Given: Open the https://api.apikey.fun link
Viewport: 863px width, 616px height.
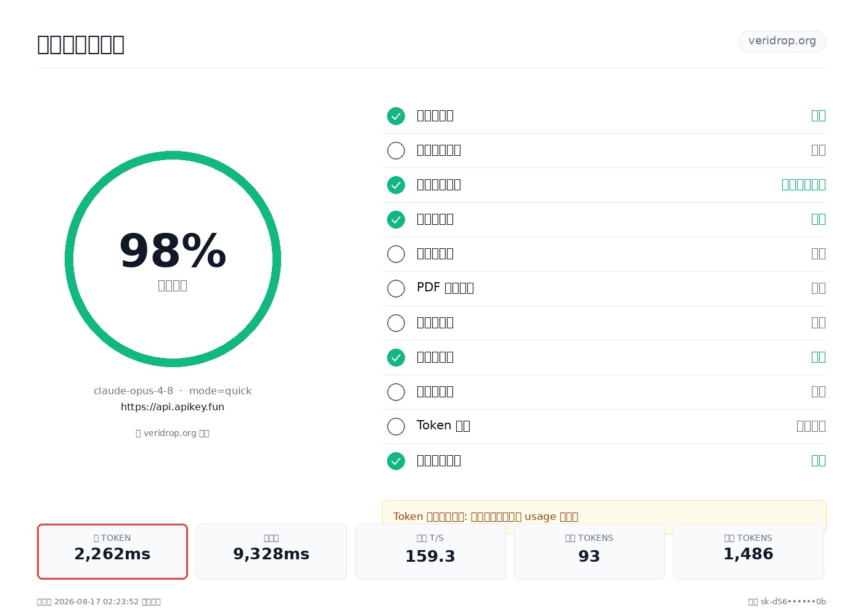Looking at the screenshot, I should pos(173,407).
